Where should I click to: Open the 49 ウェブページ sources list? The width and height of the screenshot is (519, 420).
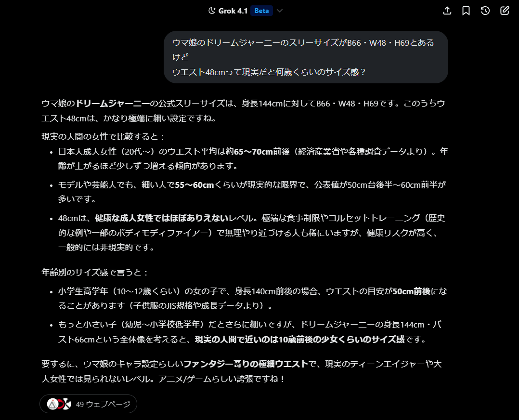103,404
